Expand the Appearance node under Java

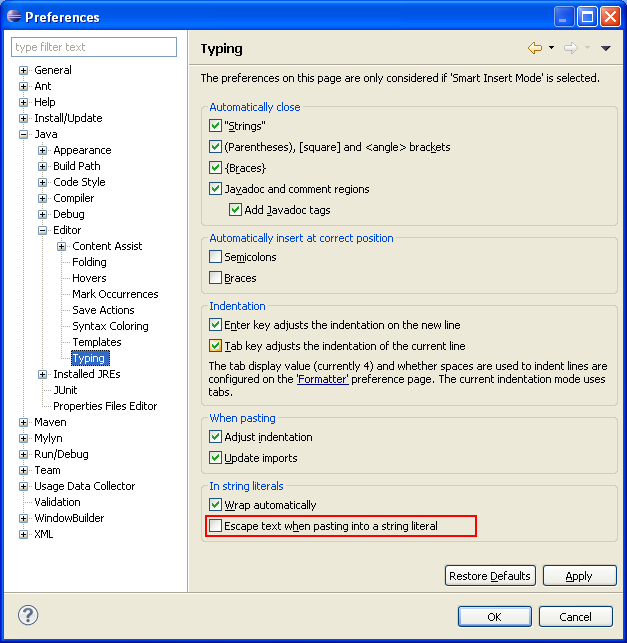tap(42, 150)
